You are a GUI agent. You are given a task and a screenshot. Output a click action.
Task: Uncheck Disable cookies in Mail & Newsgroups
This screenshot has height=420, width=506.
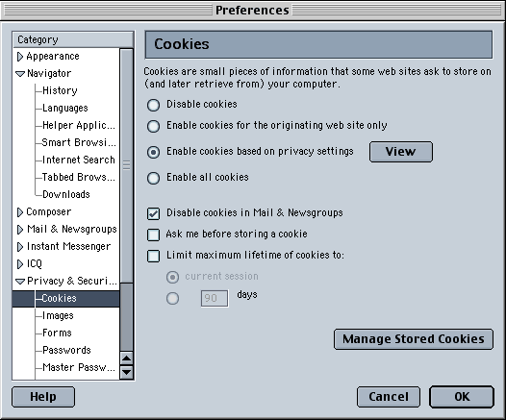coord(153,213)
